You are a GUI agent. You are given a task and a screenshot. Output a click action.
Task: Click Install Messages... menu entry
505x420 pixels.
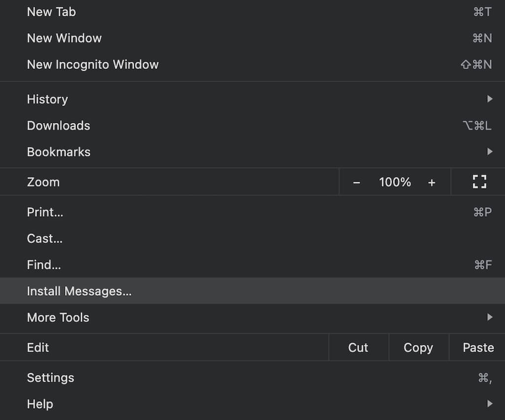(x=79, y=291)
